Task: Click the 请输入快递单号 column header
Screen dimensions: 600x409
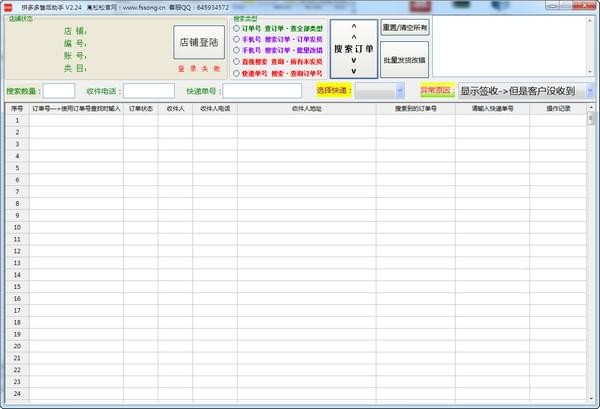Action: click(x=492, y=109)
